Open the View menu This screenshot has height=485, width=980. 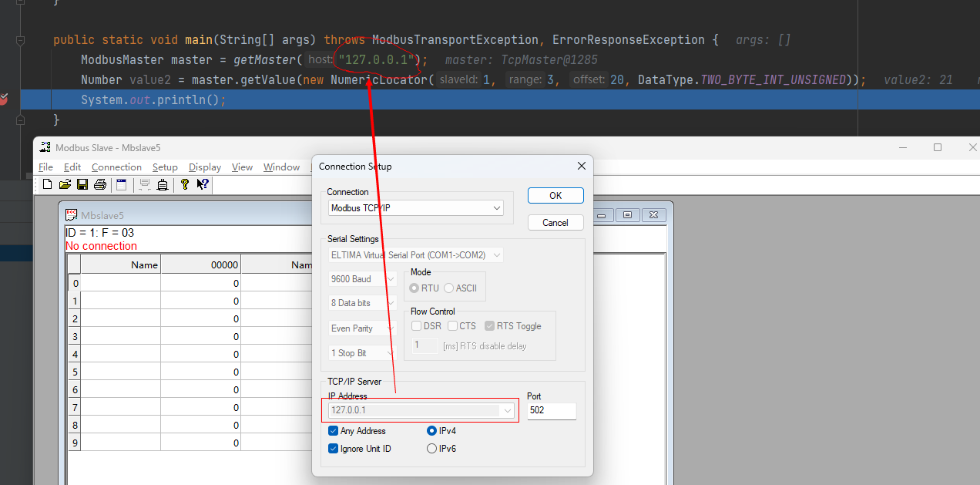point(242,167)
